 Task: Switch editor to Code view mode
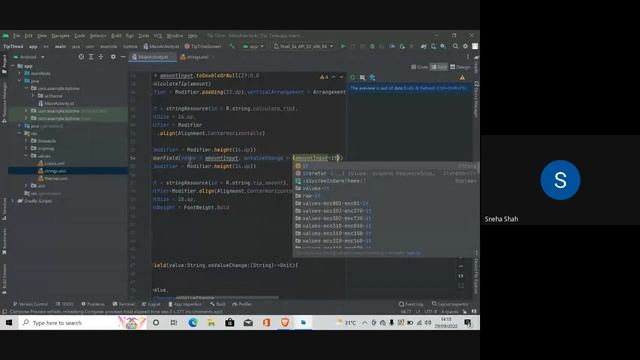tap(420, 67)
